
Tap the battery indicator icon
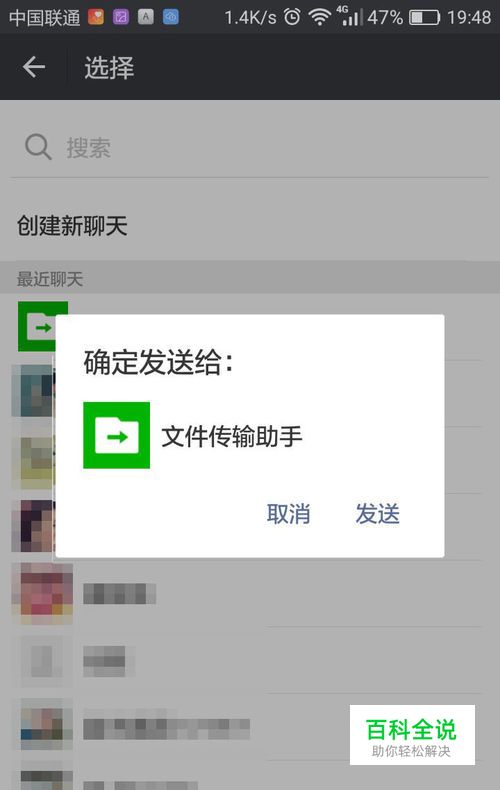(x=424, y=18)
